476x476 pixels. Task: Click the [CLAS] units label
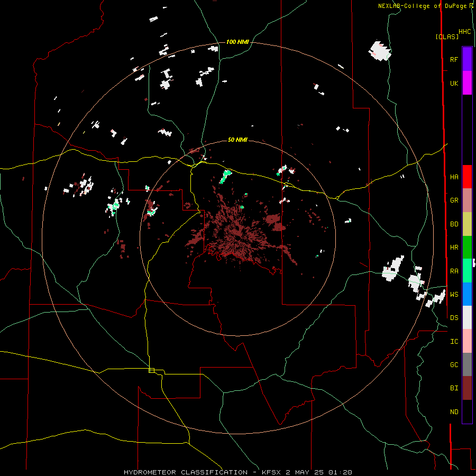[x=447, y=36]
